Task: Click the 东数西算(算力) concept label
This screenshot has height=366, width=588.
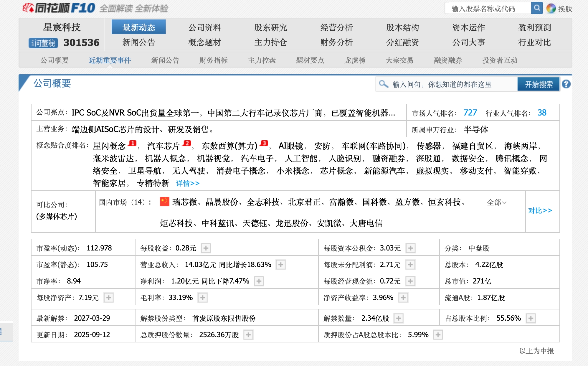Action: click(229, 146)
